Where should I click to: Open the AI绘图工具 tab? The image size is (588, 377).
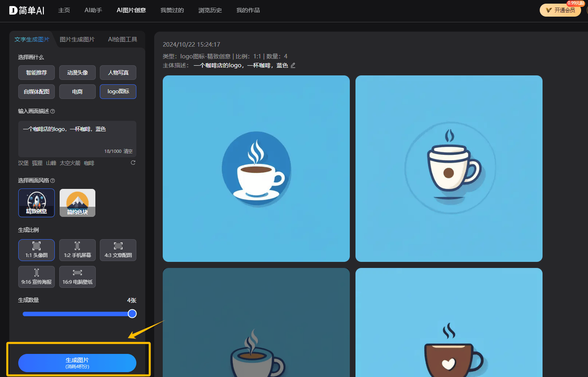point(123,39)
